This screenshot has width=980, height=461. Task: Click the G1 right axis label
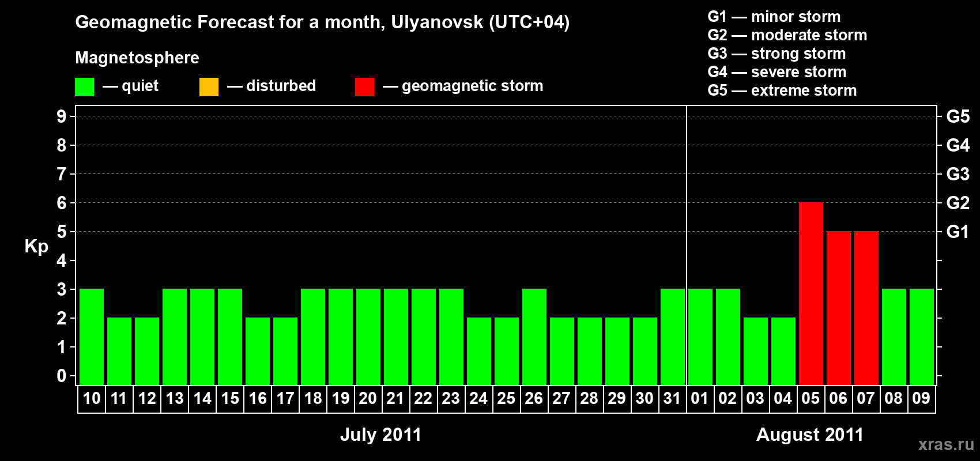point(958,232)
